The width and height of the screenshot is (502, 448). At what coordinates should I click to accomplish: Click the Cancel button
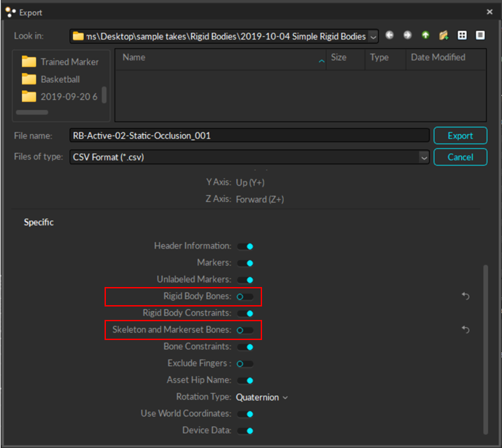coord(460,157)
